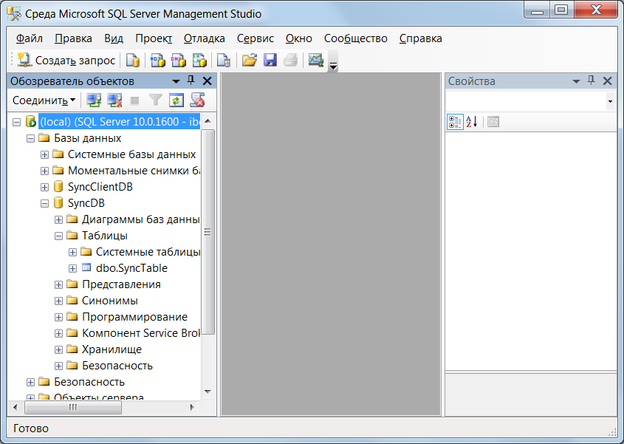Click the Analysis Services MDX Query icon
This screenshot has width=624, height=444.
point(158,60)
